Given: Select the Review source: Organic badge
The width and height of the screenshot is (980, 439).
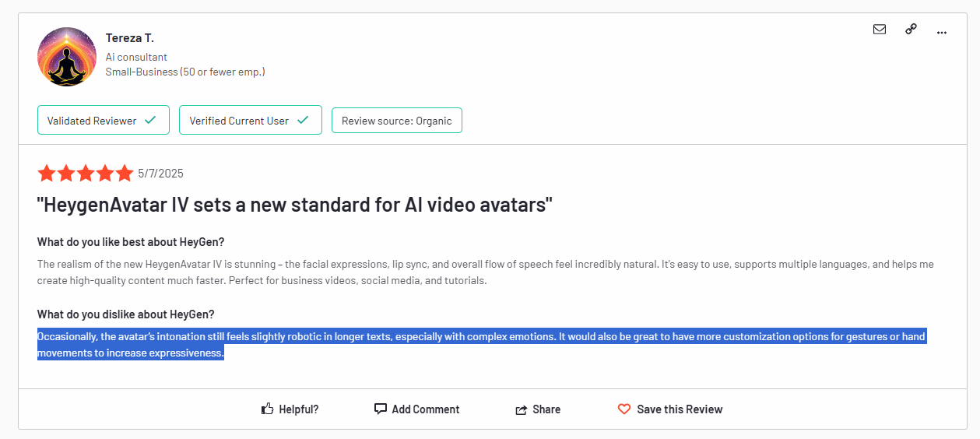Looking at the screenshot, I should click(x=396, y=121).
